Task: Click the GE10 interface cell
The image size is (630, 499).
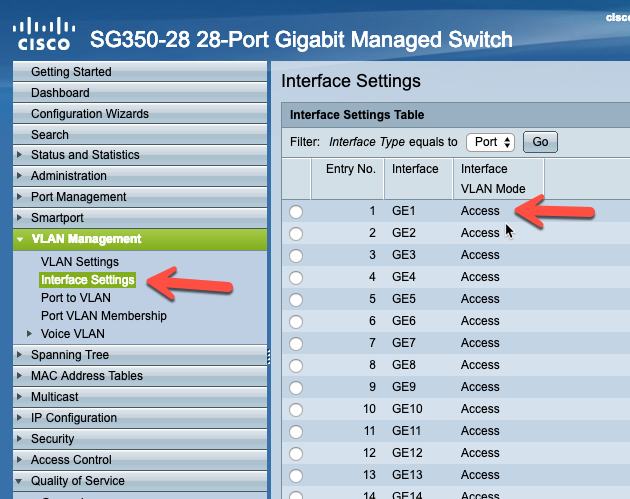Action: (x=407, y=409)
